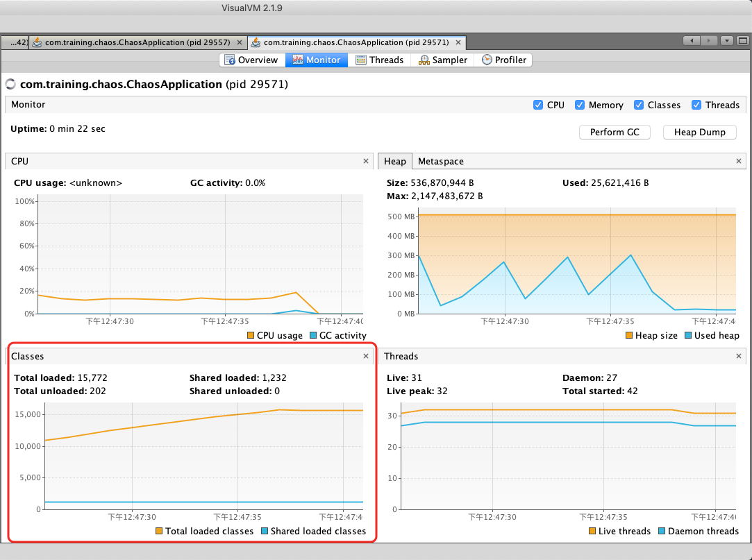Click Java icon on pid 29571 tab
752x560 pixels.
pos(256,42)
